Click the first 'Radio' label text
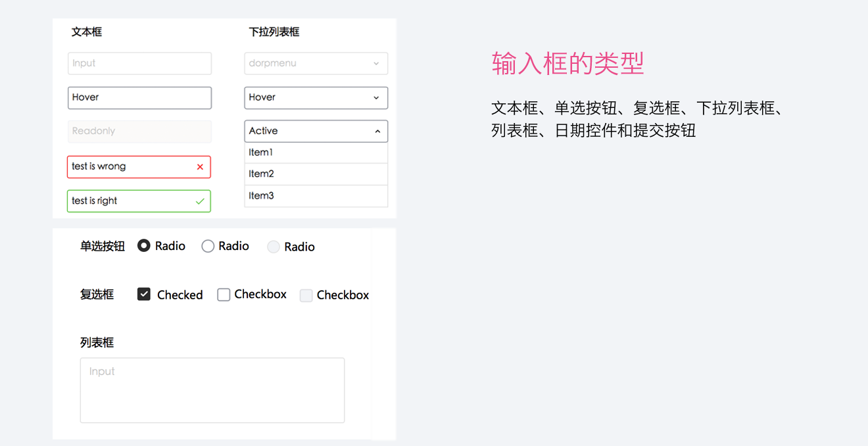 (x=170, y=246)
